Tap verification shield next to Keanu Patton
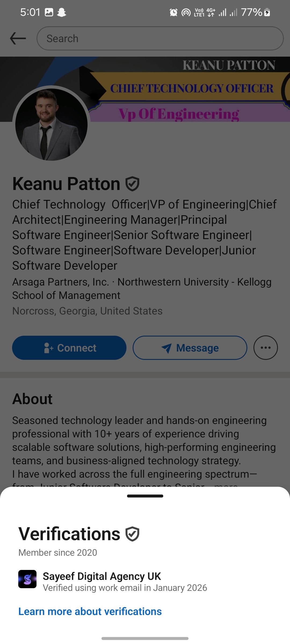 tap(132, 184)
